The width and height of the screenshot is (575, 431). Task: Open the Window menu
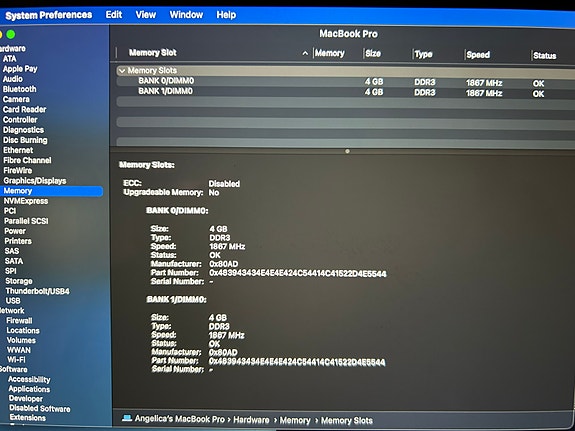pyautogui.click(x=186, y=15)
